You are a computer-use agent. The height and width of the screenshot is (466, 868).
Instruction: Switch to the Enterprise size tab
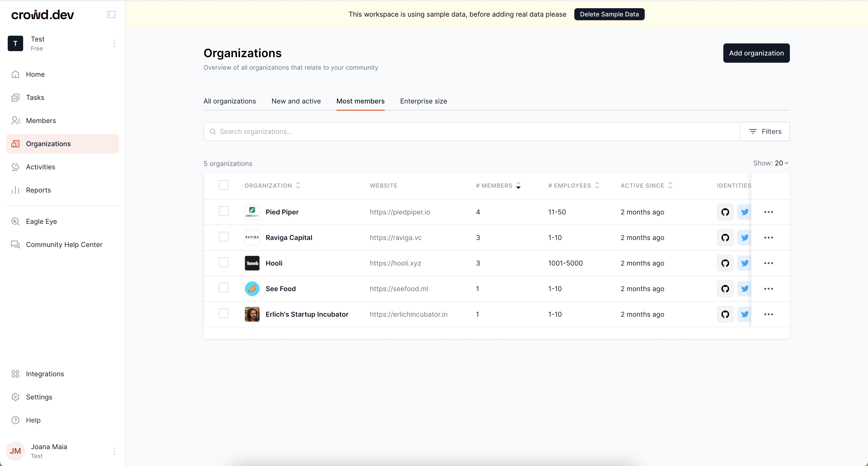[423, 101]
